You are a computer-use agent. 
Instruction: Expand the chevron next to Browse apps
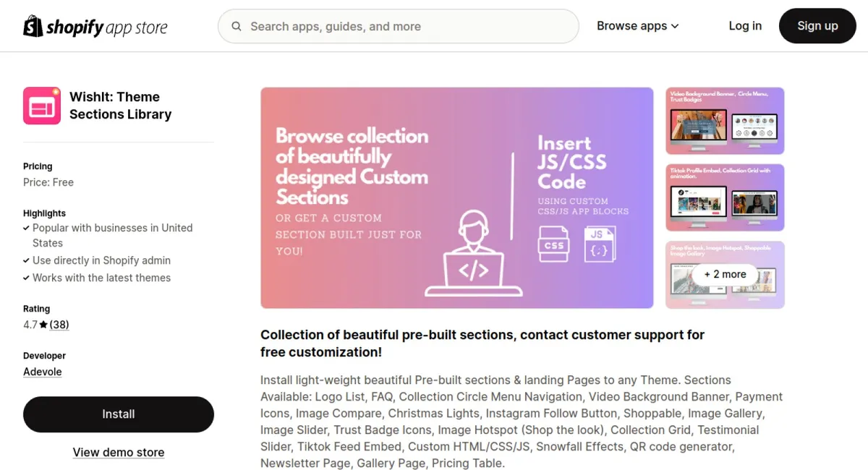[x=674, y=26]
